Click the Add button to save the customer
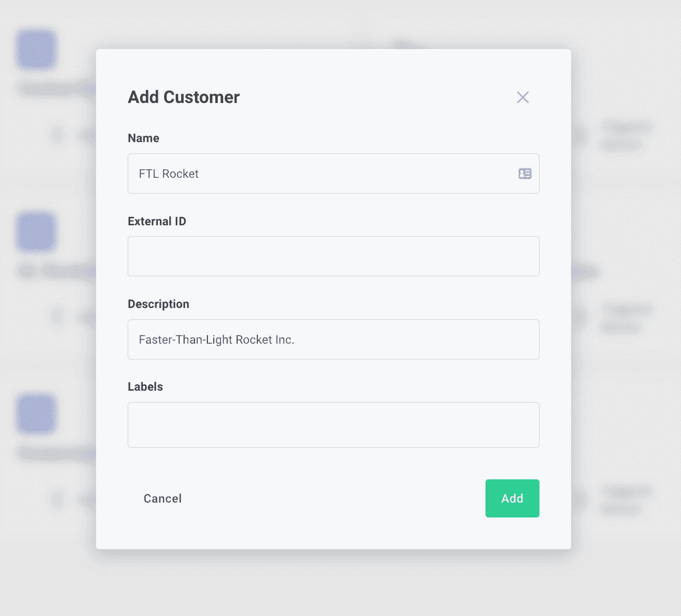Screen dimensions: 681x616 pos(512,498)
